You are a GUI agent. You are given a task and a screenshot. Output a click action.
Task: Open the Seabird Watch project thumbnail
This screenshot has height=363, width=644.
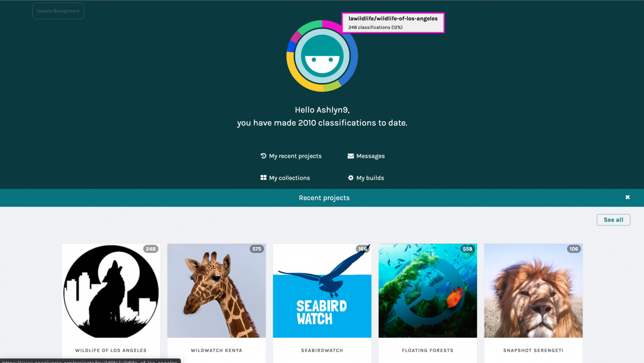322,291
